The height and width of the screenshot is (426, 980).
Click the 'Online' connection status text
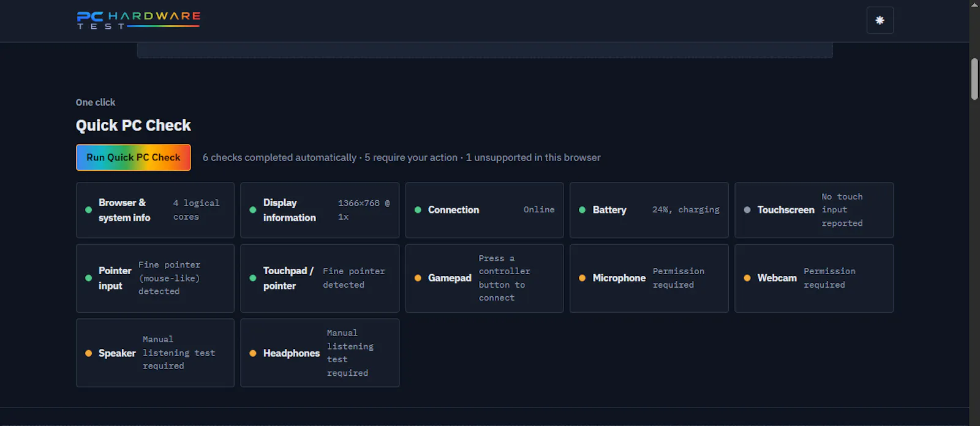[x=539, y=209]
